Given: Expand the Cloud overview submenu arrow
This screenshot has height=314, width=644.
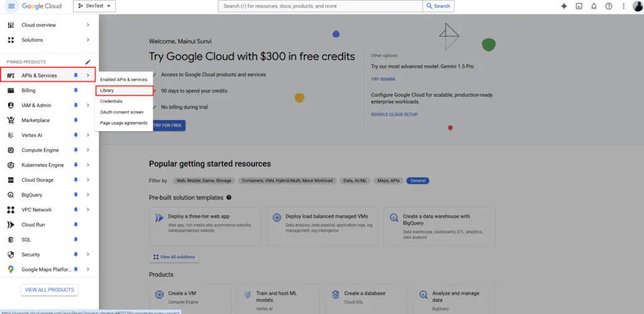Looking at the screenshot, I should coord(88,25).
